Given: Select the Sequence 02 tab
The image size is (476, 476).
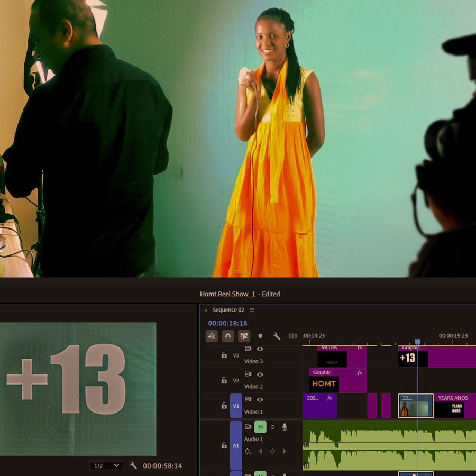Looking at the screenshot, I should click(x=228, y=310).
